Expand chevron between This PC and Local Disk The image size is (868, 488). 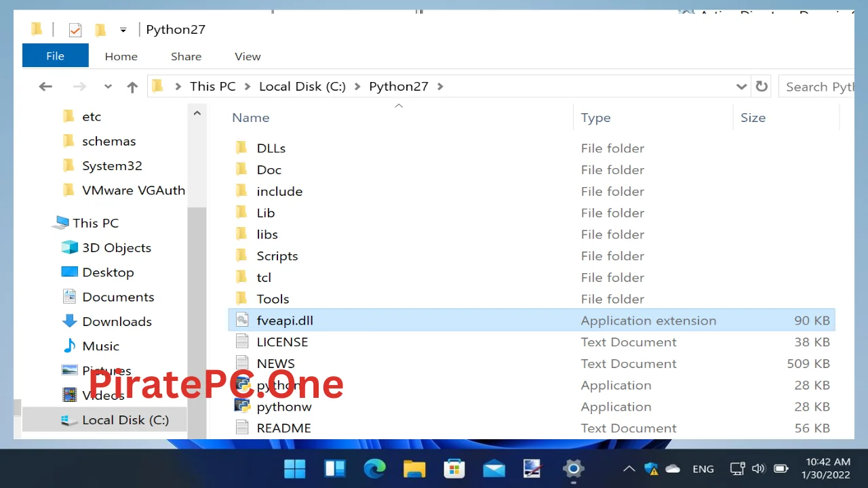[x=248, y=86]
